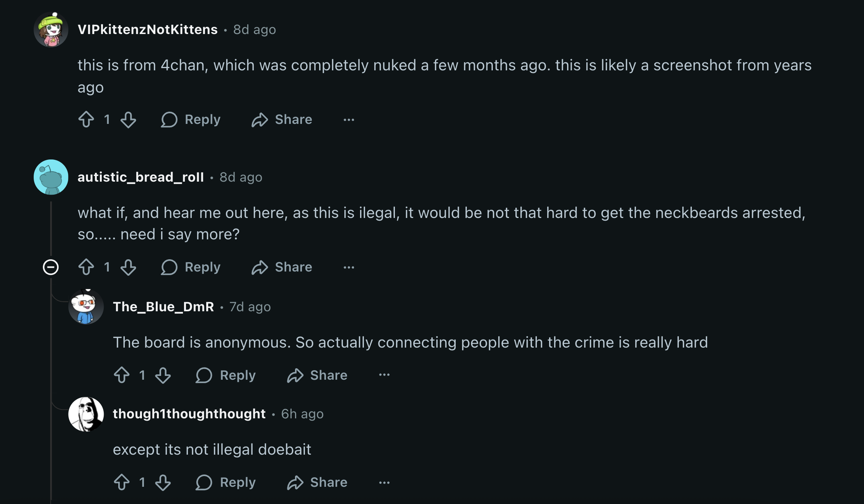Open VIPkittenzNotKittens' user profile link
The height and width of the screenshot is (504, 864).
coord(147,29)
